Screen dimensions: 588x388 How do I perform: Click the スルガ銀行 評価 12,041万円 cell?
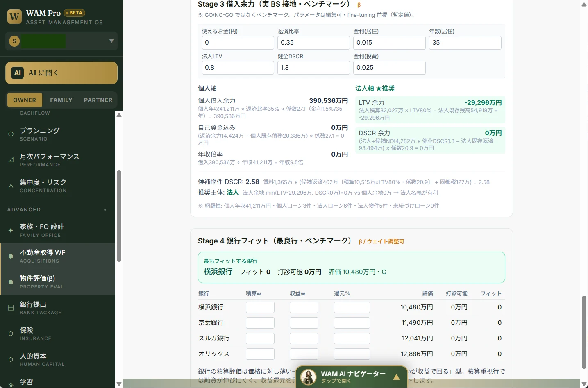click(x=417, y=338)
